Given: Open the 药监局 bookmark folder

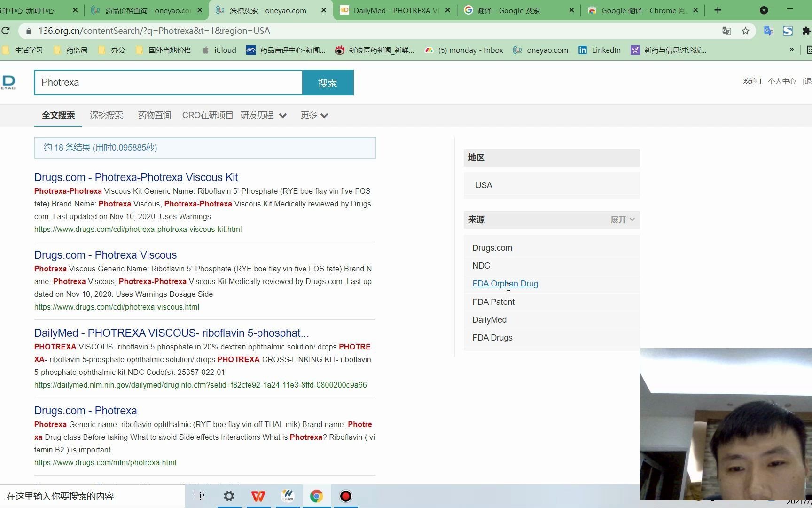Looking at the screenshot, I should pyautogui.click(x=70, y=50).
